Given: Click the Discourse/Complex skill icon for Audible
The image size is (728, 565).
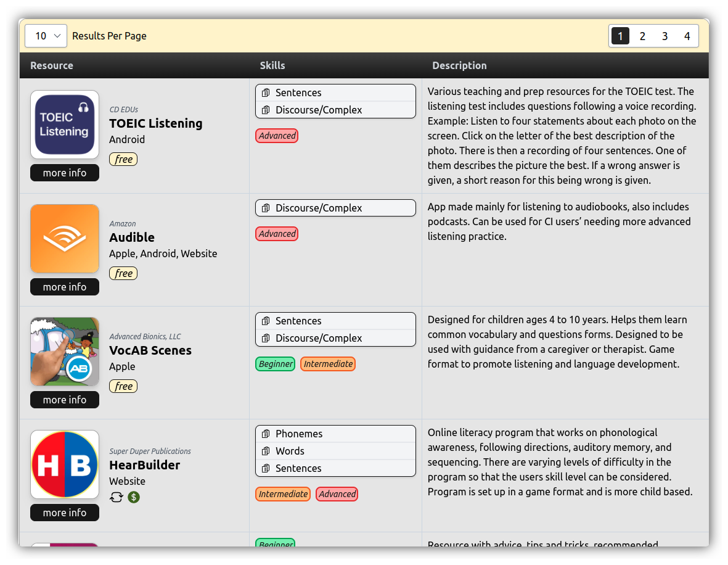Looking at the screenshot, I should pos(266,208).
